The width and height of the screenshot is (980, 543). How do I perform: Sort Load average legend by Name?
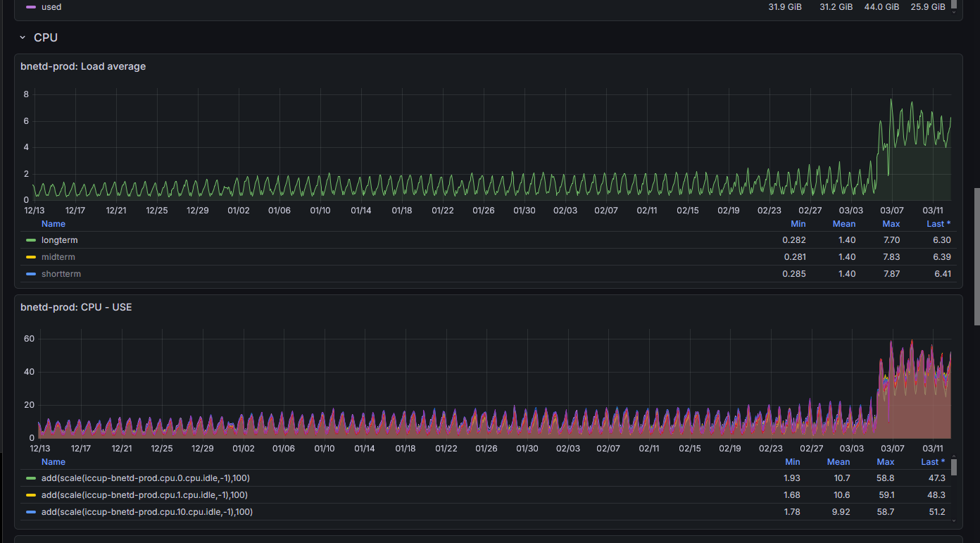54,224
